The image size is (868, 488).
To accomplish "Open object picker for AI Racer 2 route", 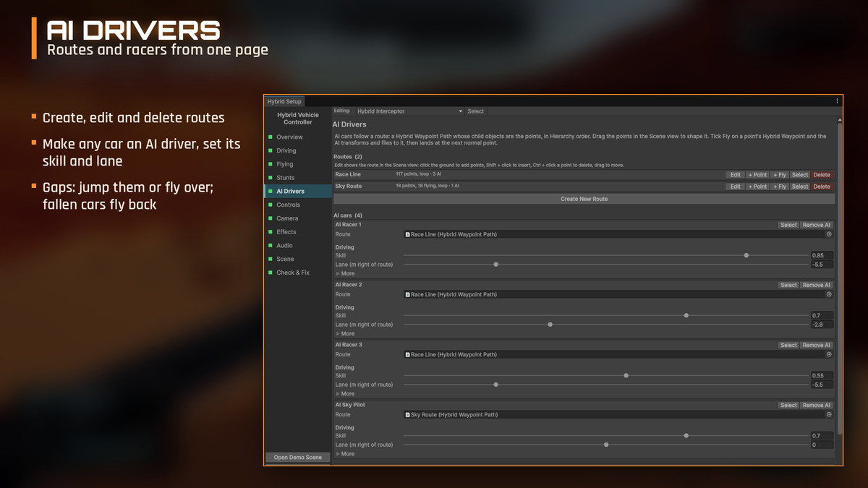I will [829, 294].
